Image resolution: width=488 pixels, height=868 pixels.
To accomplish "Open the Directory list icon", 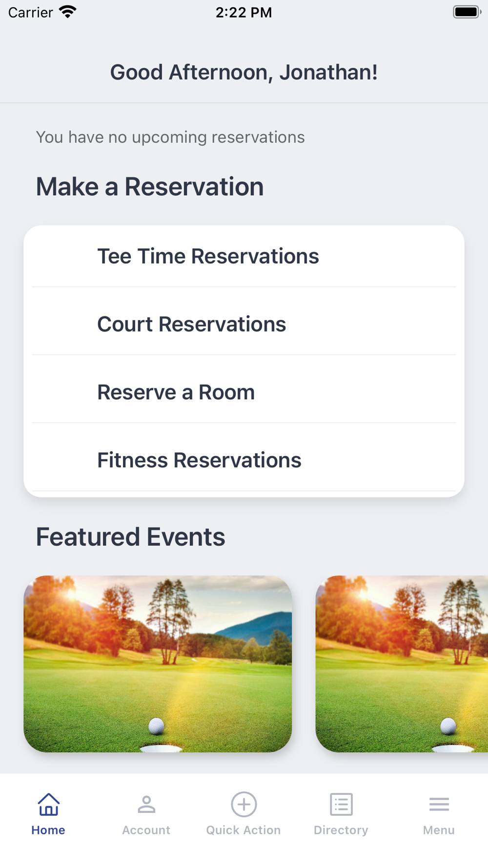I will [341, 804].
